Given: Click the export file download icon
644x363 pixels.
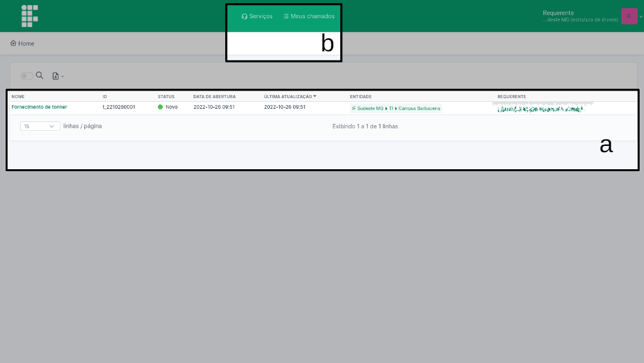Looking at the screenshot, I should (55, 76).
